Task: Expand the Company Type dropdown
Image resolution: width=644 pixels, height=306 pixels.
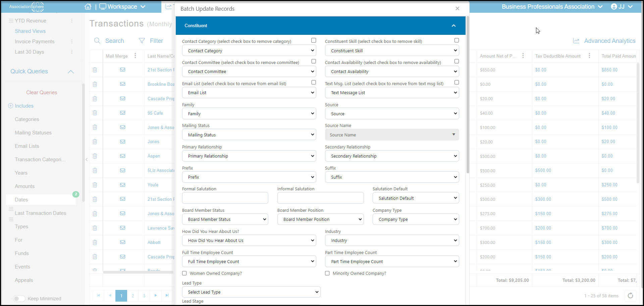Action: (x=416, y=219)
